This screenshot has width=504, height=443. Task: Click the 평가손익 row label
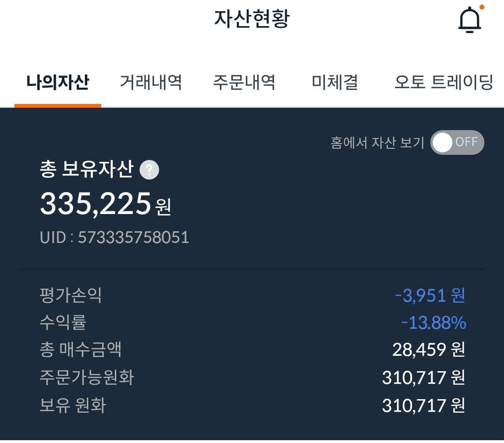71,295
